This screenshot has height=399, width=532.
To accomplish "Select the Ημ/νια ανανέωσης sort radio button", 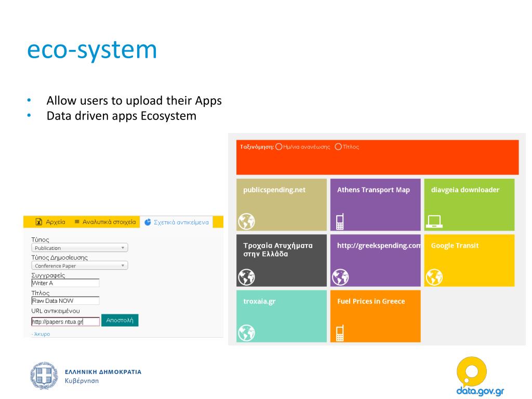I will point(279,147).
